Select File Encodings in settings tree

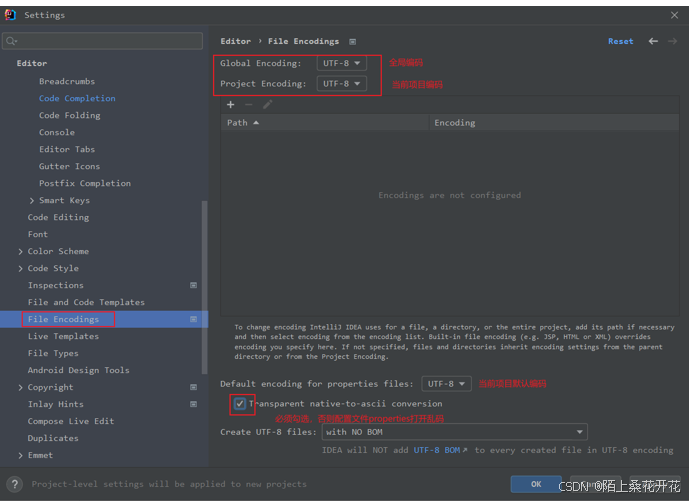click(x=63, y=319)
